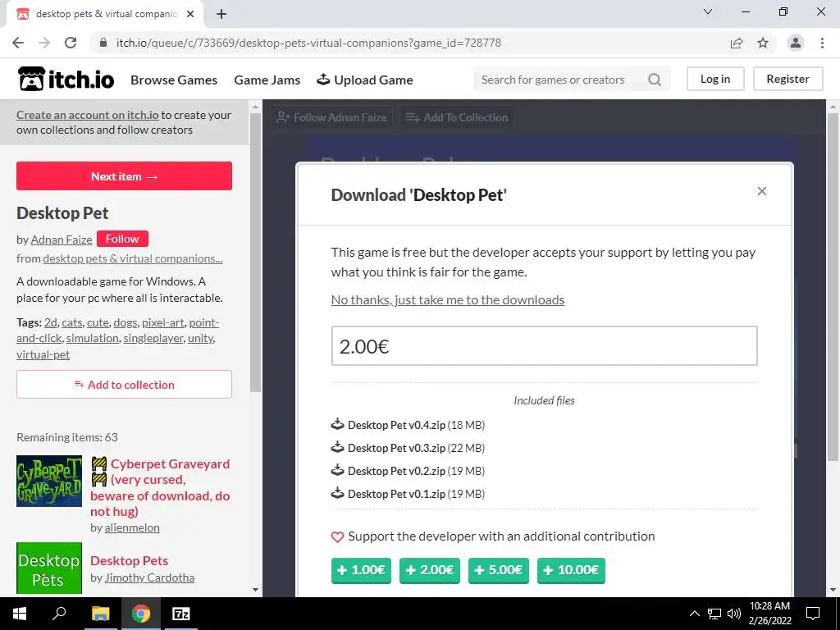Click Upload Game in the header
Image resolution: width=840 pixels, height=630 pixels.
365,80
